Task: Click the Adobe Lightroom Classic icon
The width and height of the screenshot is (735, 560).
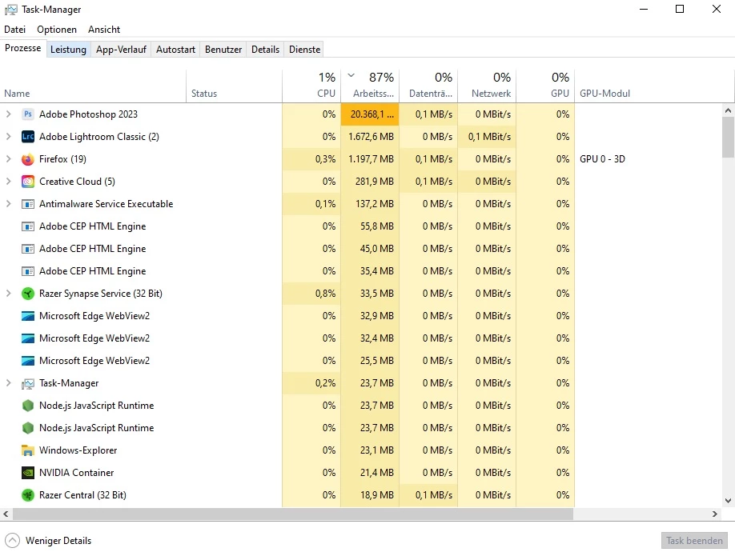Action: (28, 137)
